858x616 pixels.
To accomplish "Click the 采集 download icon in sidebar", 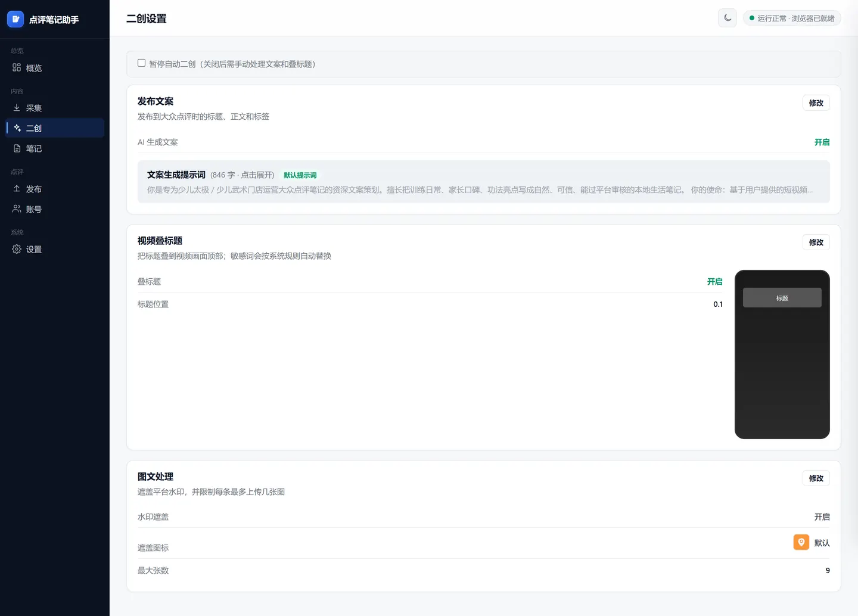I will pyautogui.click(x=17, y=108).
